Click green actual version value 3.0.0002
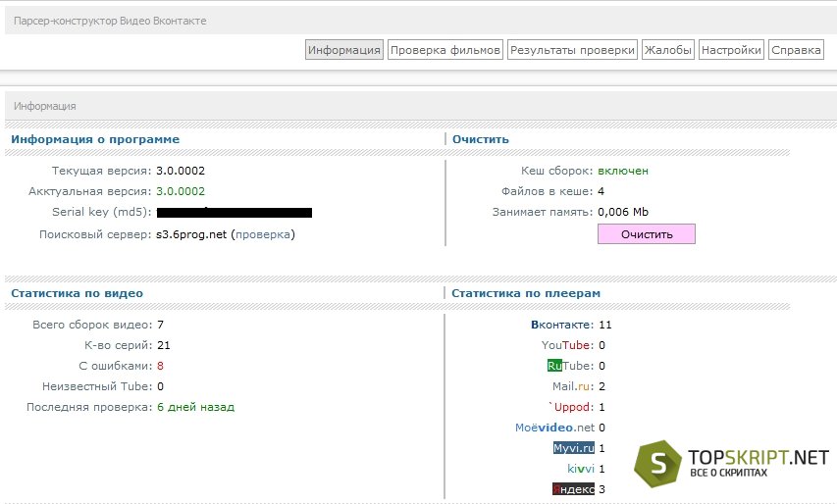 coord(181,191)
